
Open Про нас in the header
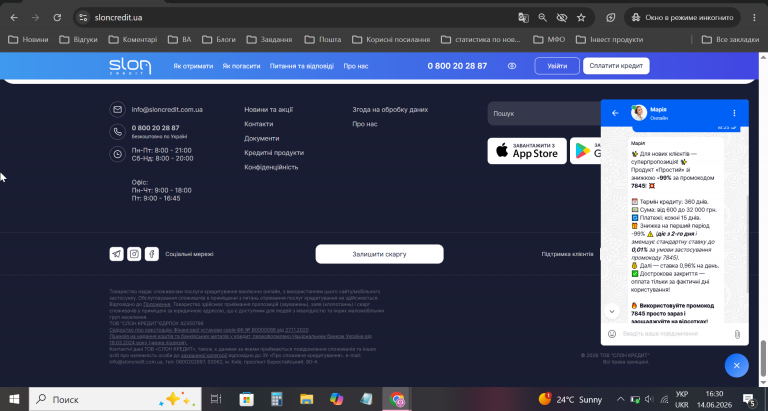point(356,66)
